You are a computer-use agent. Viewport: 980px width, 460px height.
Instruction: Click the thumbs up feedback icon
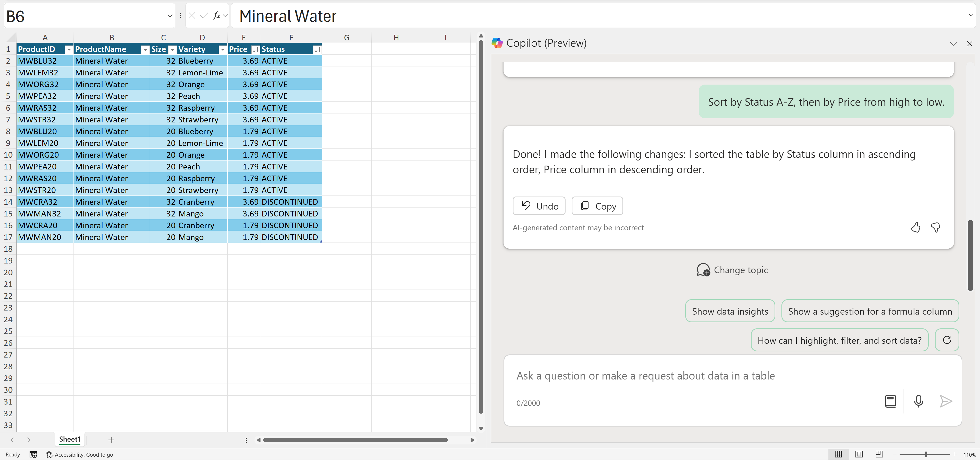[915, 227]
